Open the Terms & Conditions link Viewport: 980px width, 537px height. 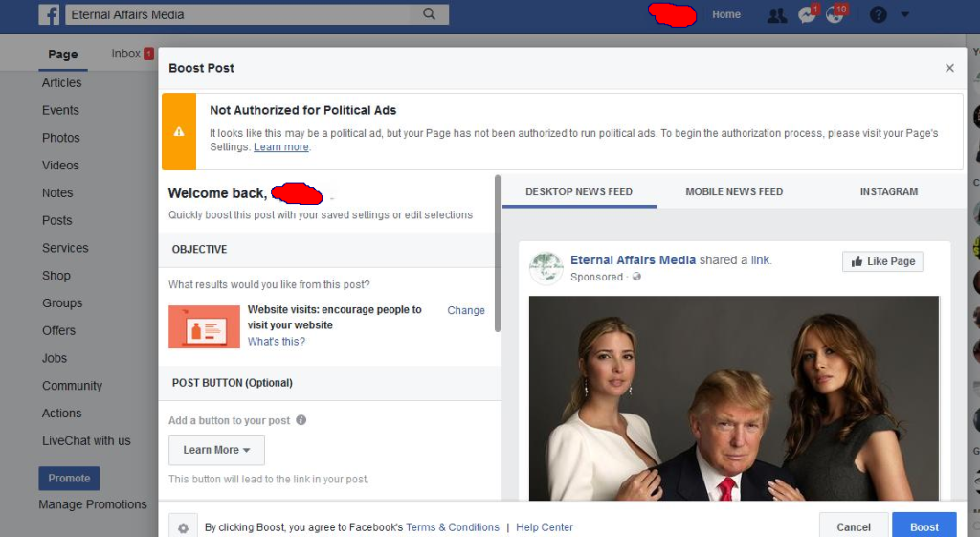pos(453,527)
